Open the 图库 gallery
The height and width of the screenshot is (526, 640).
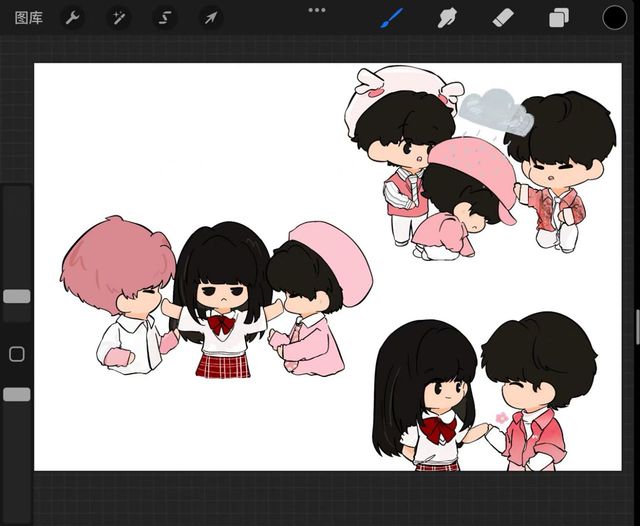(29, 18)
